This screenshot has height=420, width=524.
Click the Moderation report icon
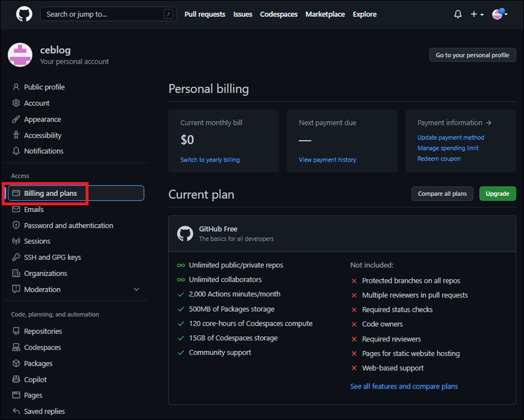click(16, 289)
